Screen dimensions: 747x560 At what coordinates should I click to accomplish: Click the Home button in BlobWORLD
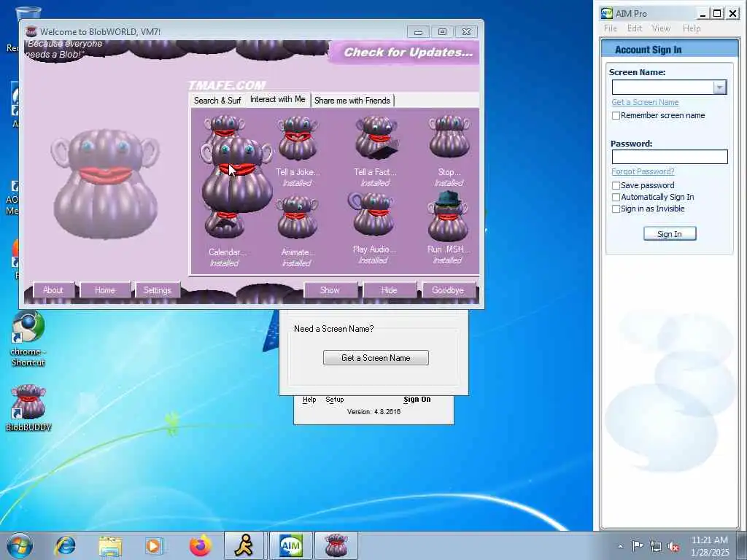[105, 290]
